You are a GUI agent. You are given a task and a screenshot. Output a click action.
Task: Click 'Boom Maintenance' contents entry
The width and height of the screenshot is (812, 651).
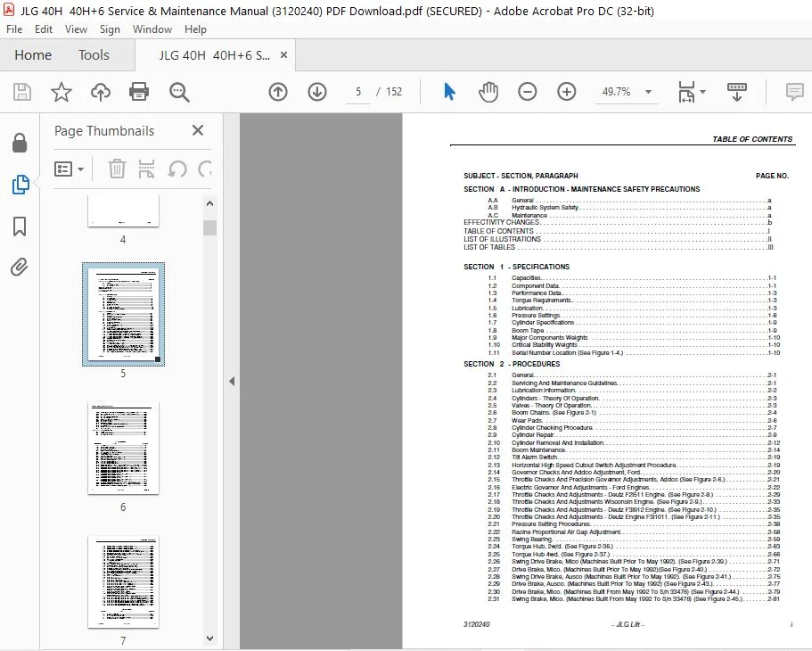(538, 450)
